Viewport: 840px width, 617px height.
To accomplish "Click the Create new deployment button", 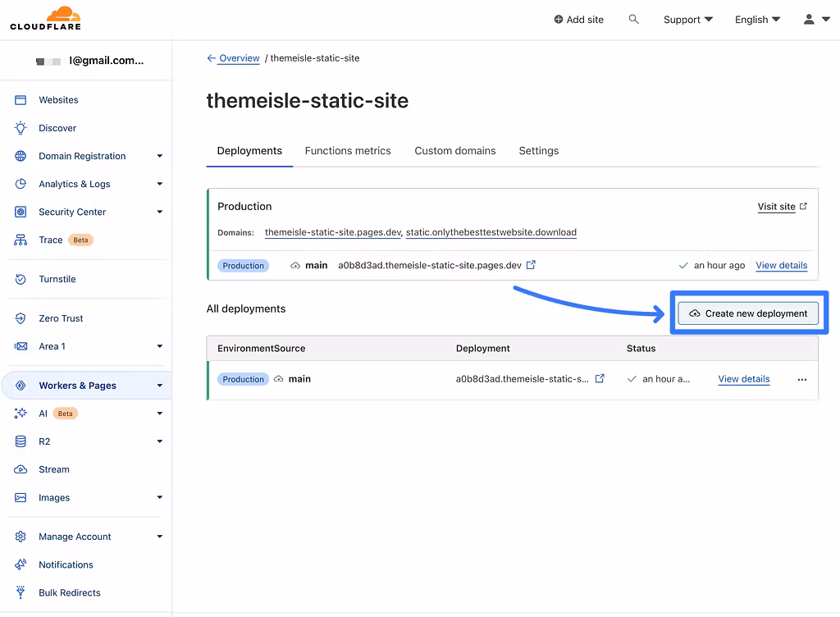I will point(747,313).
